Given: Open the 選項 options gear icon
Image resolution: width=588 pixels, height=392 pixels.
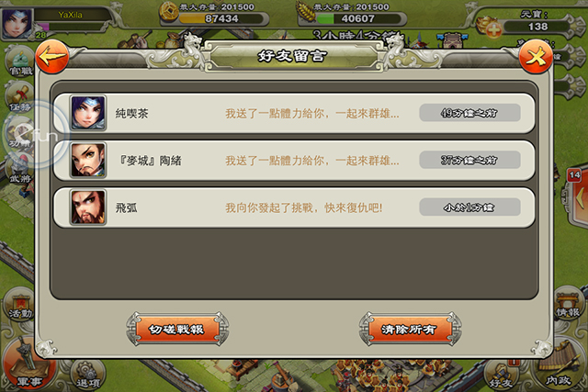Looking at the screenshot, I should 87,375.
